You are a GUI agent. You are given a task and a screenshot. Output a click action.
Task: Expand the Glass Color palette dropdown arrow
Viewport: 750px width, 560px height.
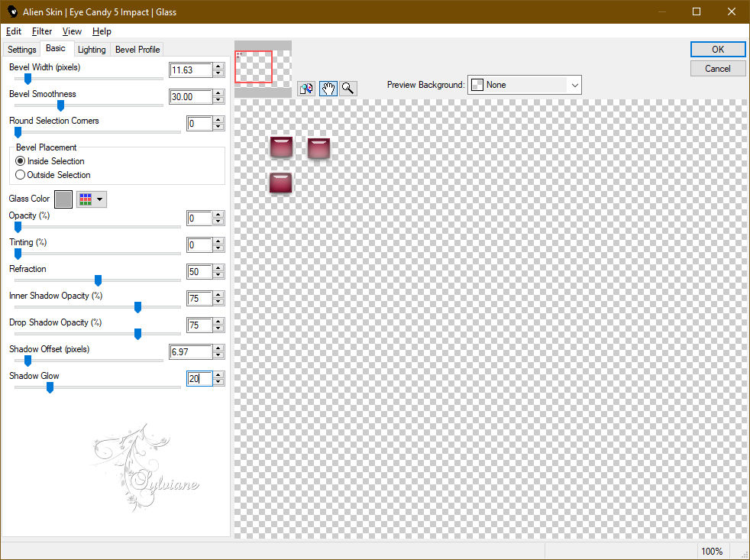99,199
